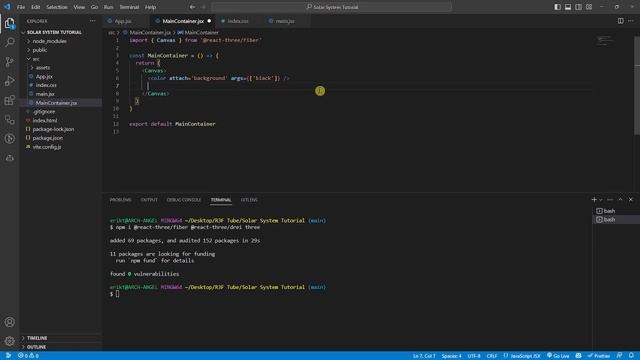The height and width of the screenshot is (360, 640).
Task: Click Ln 7, Col 7 in status bar
Action: 424,356
